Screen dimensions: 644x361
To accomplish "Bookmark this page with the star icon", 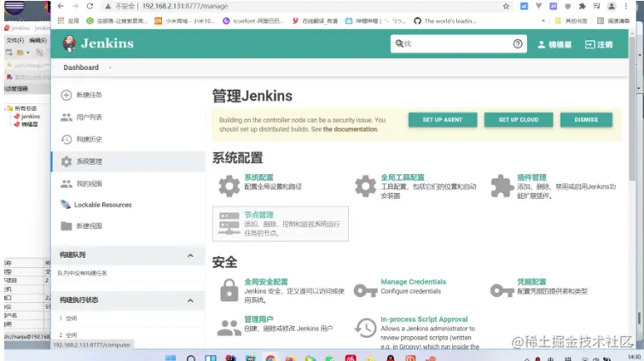I will coord(506,6).
